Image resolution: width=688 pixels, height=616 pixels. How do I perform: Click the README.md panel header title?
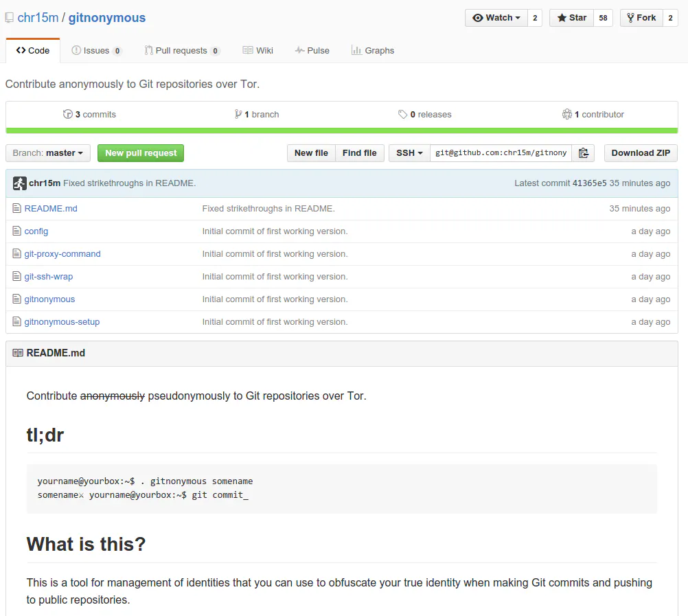tap(56, 353)
